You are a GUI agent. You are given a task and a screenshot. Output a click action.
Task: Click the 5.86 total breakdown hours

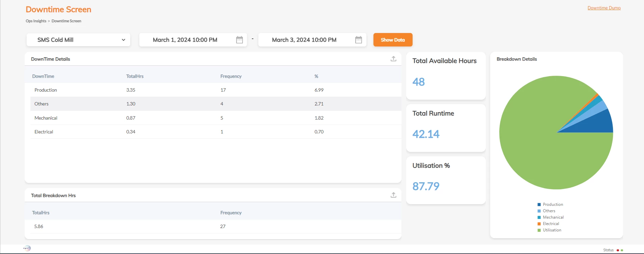(38, 226)
